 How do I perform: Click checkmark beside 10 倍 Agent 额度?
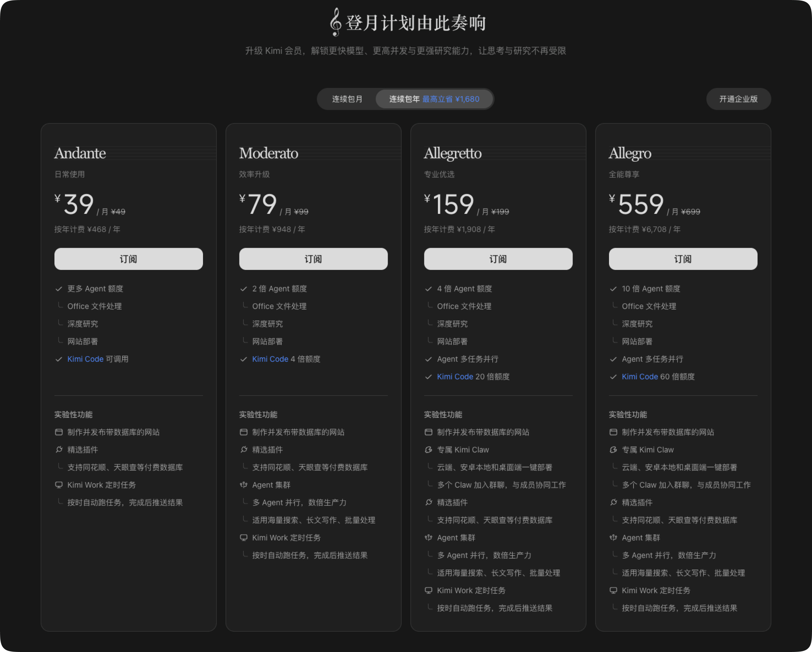(613, 289)
